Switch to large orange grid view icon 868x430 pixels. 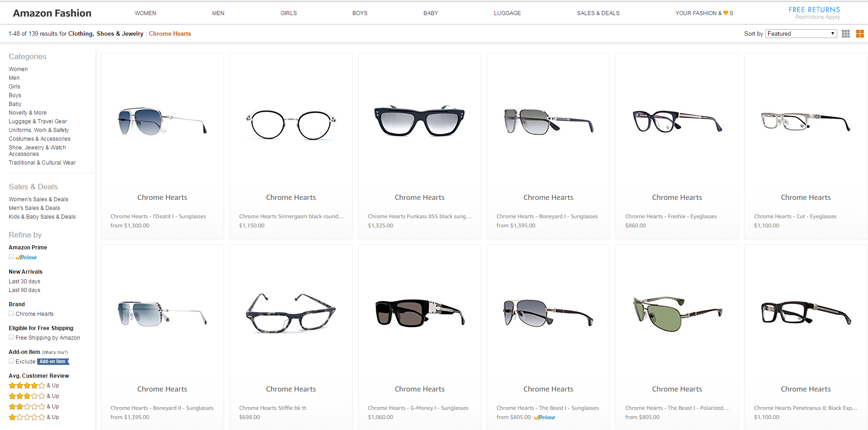(x=860, y=34)
